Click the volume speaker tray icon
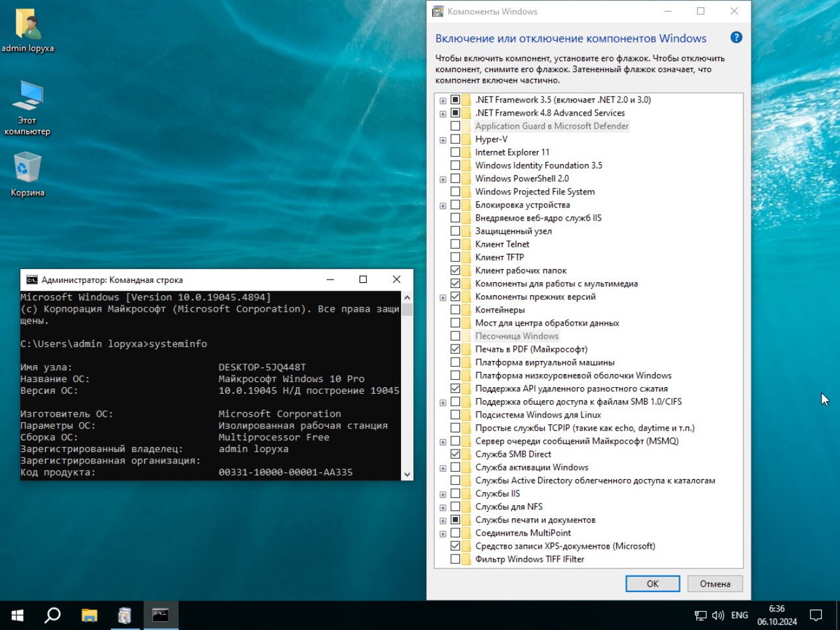The image size is (840, 630). tap(718, 616)
